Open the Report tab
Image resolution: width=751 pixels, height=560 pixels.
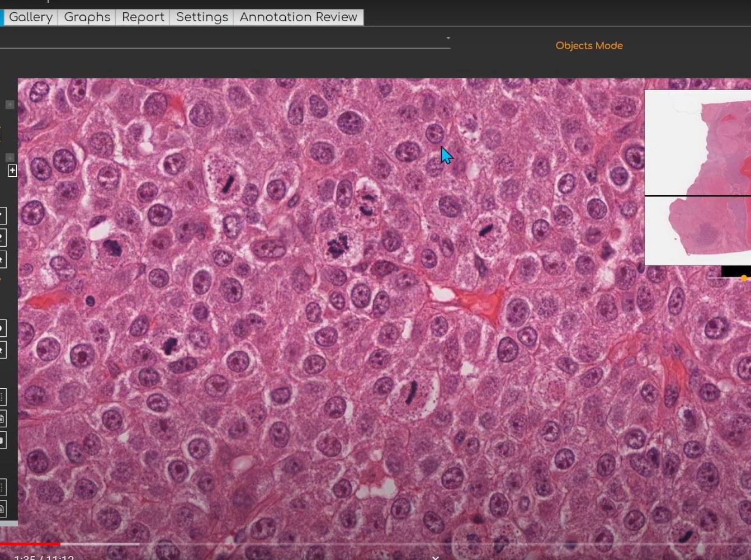click(143, 17)
